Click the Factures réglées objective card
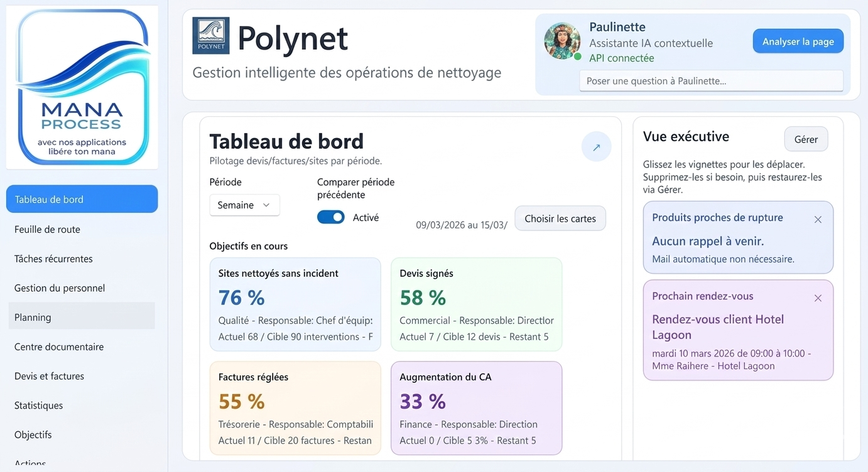The height and width of the screenshot is (472, 868). pyautogui.click(x=295, y=408)
